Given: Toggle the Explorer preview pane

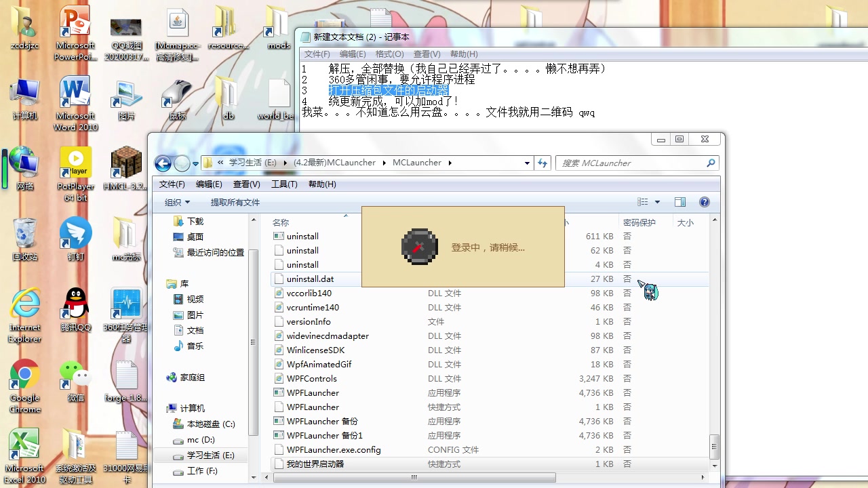Looking at the screenshot, I should tap(679, 201).
